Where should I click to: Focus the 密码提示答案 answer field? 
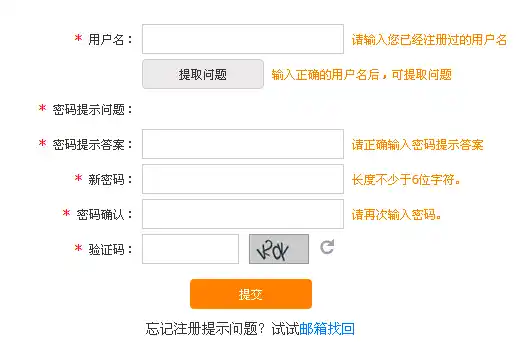pos(243,144)
